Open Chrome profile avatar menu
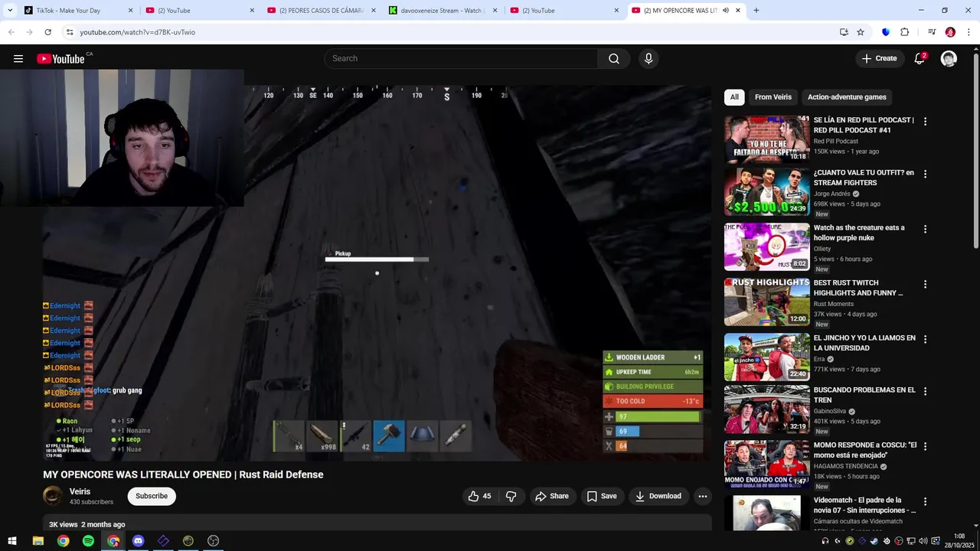The image size is (980, 551). [x=950, y=32]
